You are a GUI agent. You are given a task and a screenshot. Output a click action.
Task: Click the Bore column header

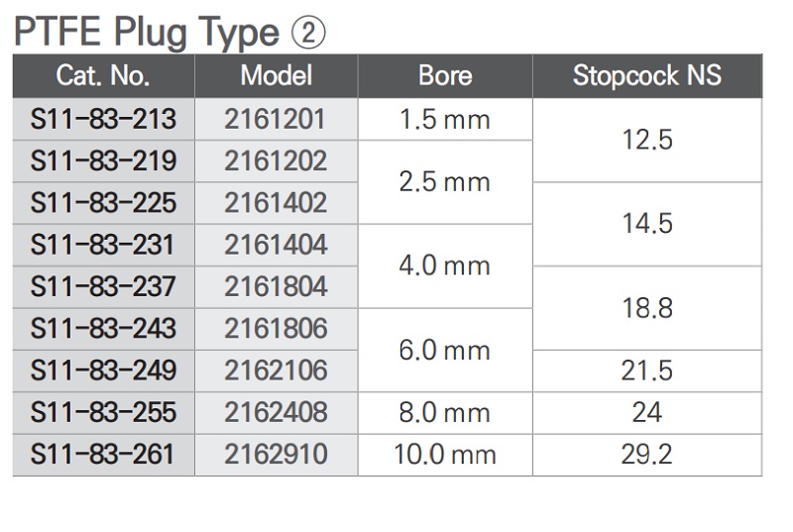pyautogui.click(x=445, y=75)
